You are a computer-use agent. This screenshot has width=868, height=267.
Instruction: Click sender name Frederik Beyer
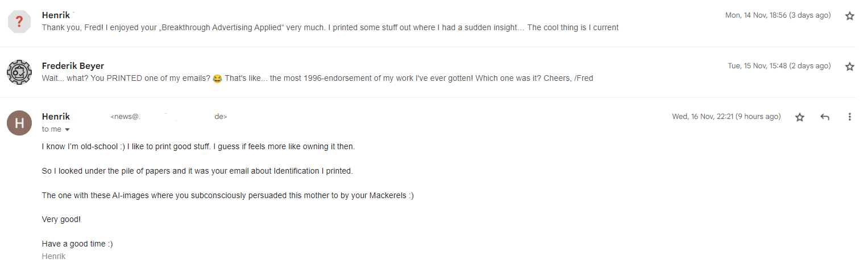tap(73, 65)
